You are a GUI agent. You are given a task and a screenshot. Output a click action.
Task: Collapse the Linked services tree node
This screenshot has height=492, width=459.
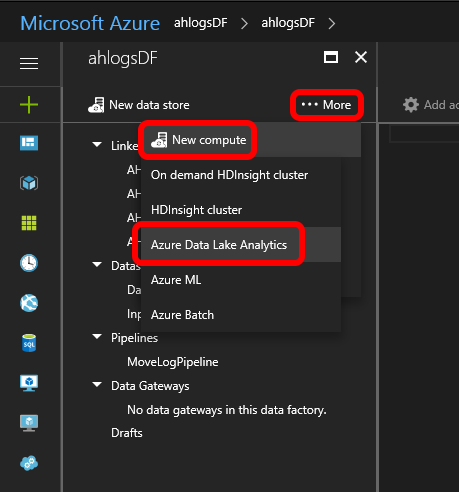point(97,144)
